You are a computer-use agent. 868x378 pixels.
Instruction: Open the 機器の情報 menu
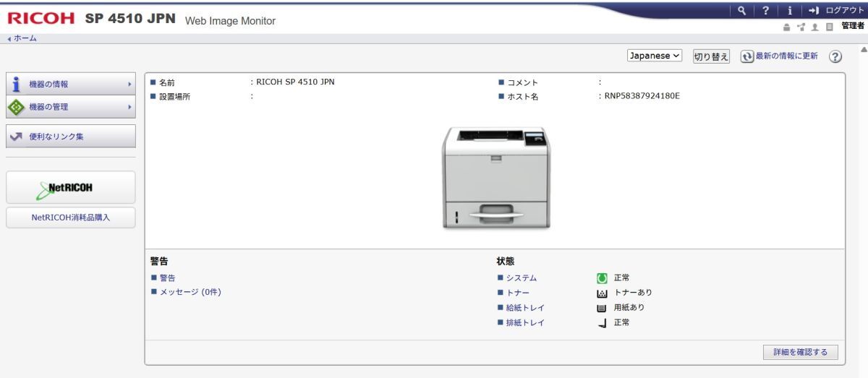point(71,84)
